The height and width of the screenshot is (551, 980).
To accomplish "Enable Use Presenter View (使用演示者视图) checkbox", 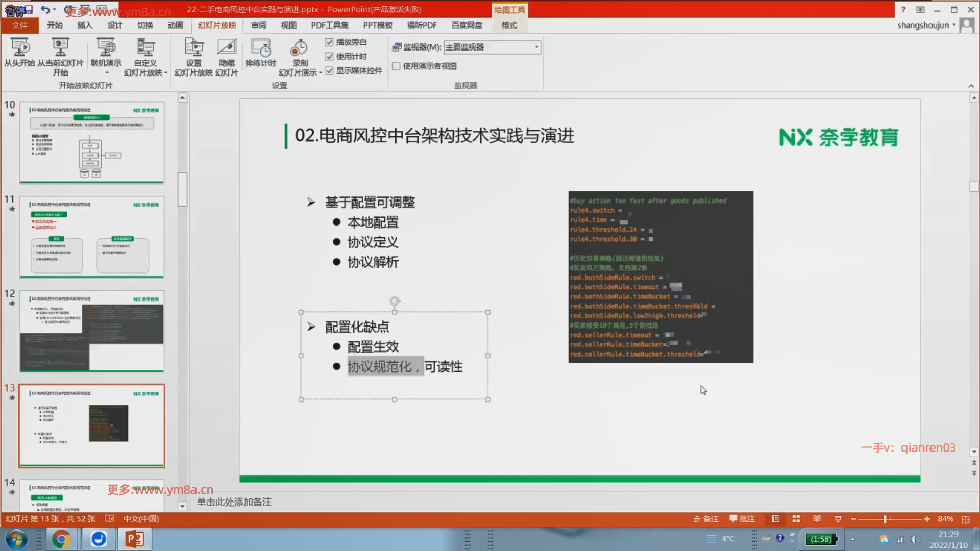I will pos(396,66).
